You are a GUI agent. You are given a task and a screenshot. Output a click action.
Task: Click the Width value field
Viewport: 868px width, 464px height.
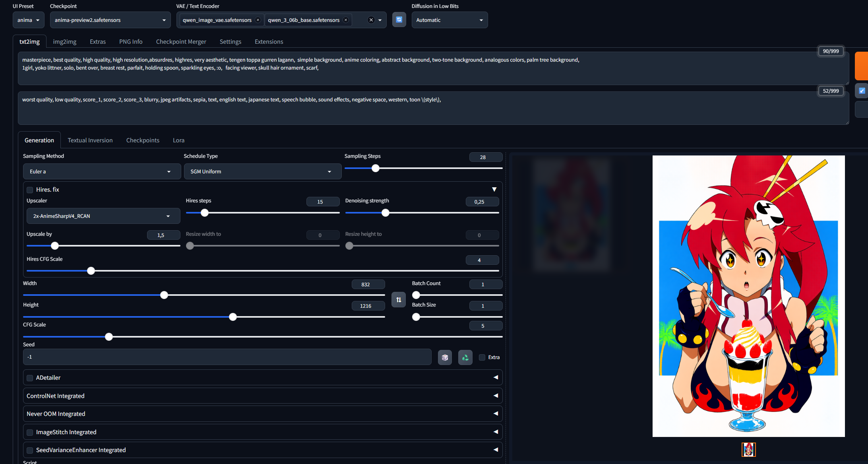[x=368, y=284]
